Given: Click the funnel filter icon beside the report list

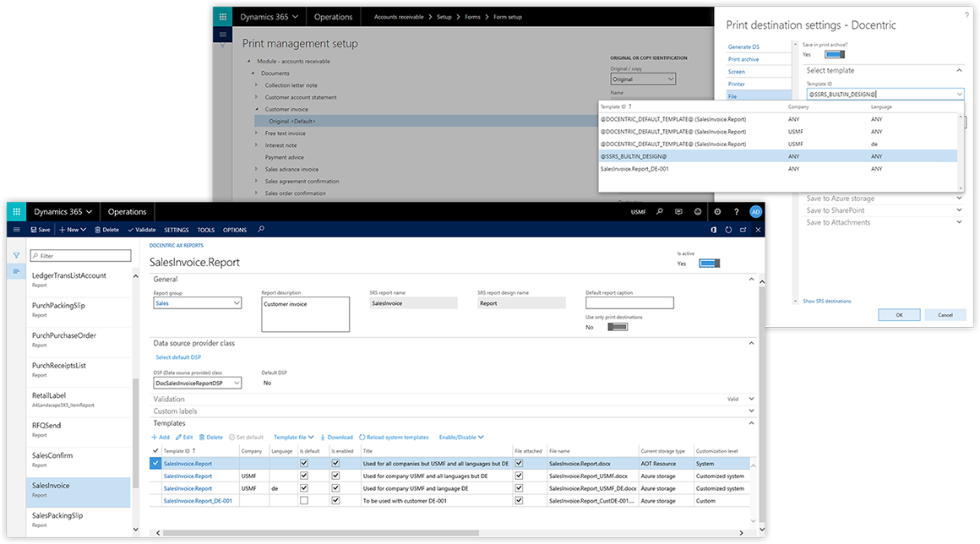Looking at the screenshot, I should pos(16,255).
